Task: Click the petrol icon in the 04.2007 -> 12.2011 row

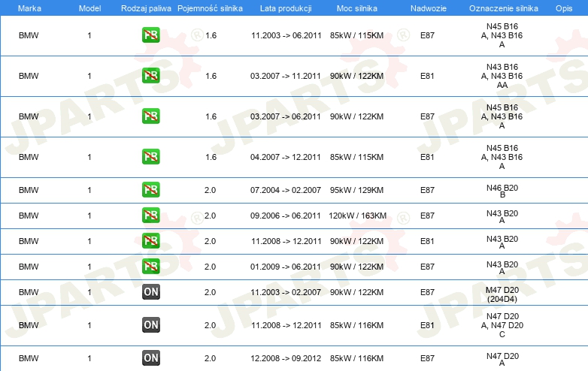Action: click(150, 157)
